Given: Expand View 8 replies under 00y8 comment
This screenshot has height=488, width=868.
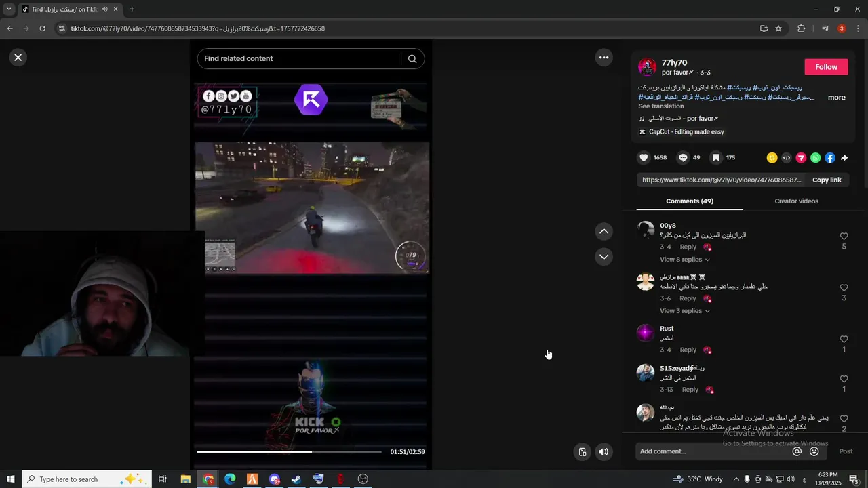Looking at the screenshot, I should point(685,260).
